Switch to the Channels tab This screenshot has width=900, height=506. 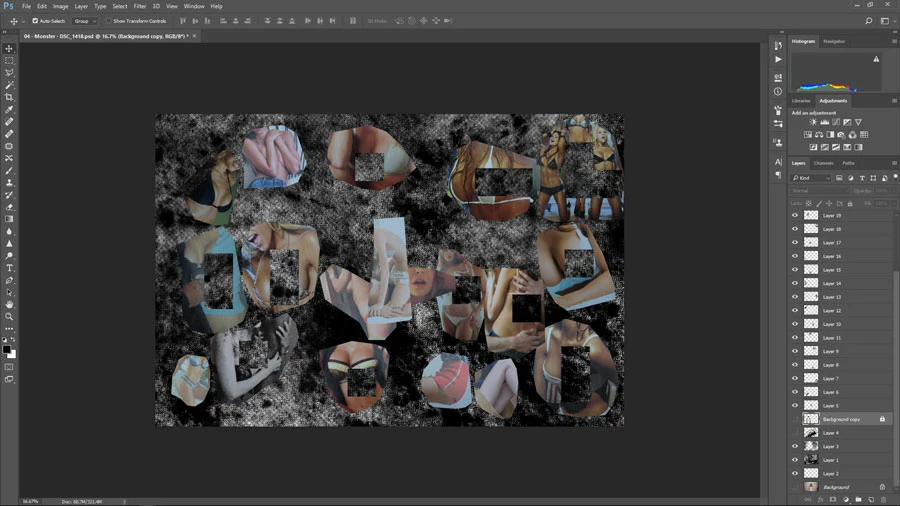[x=823, y=163]
